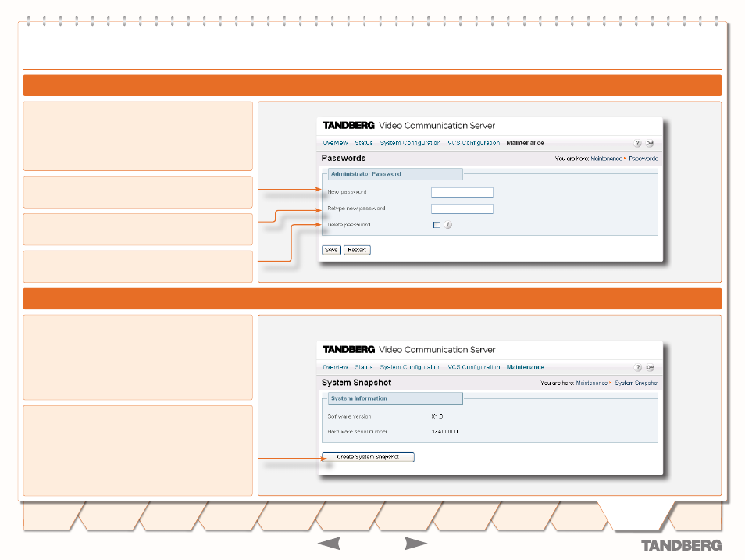
Task: Open Maintenance menu on the System Snapshot page
Action: (x=526, y=367)
